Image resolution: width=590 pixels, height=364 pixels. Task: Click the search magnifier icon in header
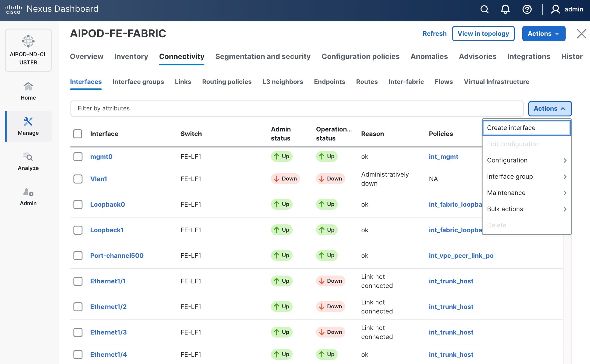pyautogui.click(x=484, y=9)
